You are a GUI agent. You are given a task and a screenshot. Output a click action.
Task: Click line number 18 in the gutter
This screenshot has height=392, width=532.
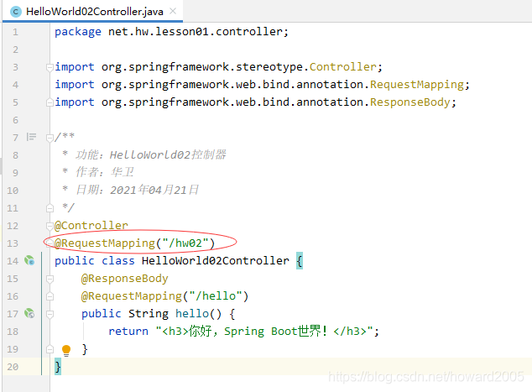coord(13,332)
